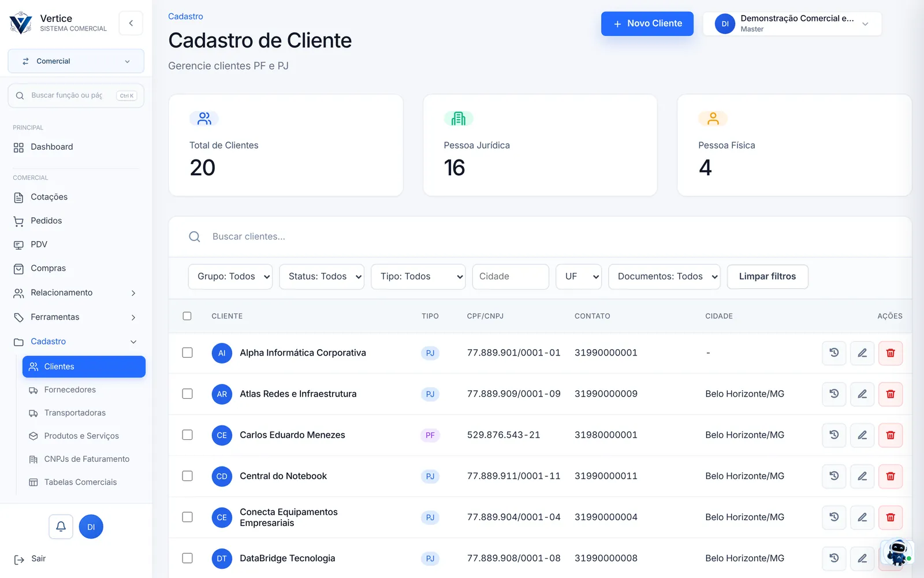924x578 pixels.
Task: Go to Dashboard in the sidebar
Action: point(76,147)
